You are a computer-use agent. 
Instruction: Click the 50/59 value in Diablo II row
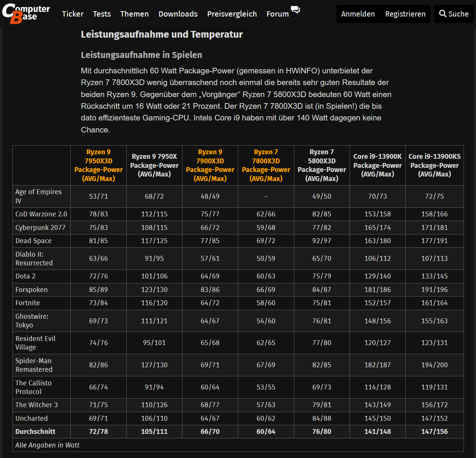click(x=266, y=259)
